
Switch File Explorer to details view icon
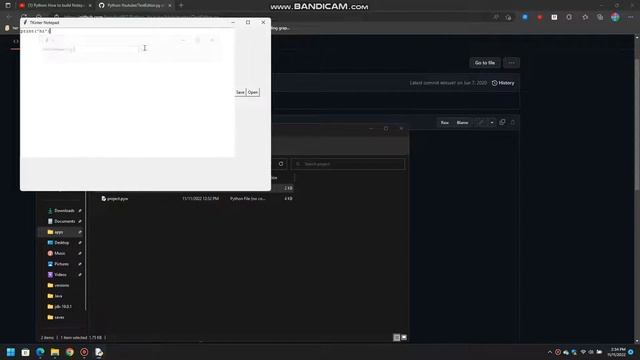[396, 338]
